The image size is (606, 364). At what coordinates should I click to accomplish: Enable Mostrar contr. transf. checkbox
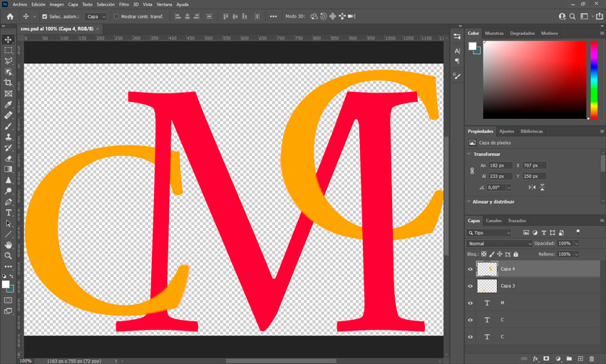[117, 16]
